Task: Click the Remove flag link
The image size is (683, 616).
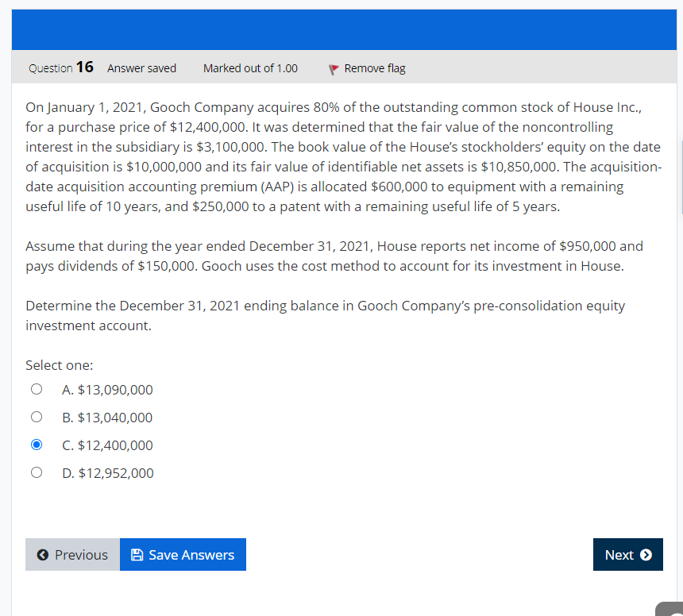Action: pyautogui.click(x=373, y=69)
